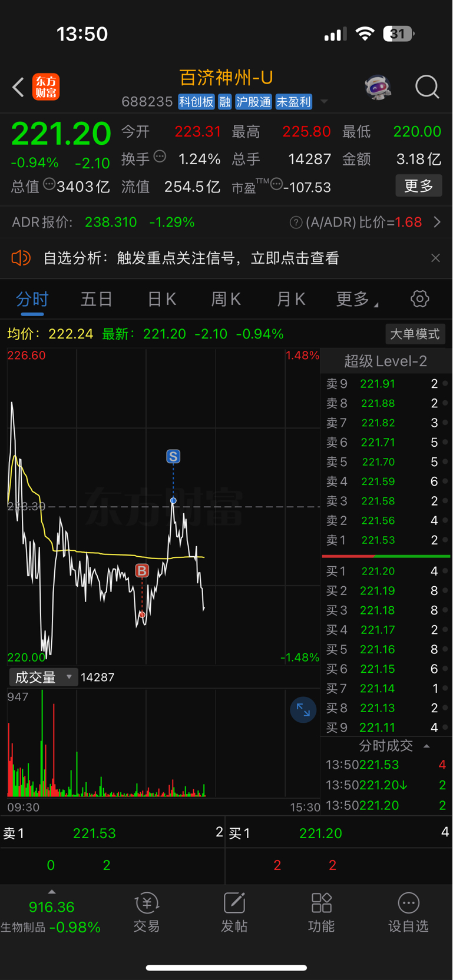Select 卖9 order row at 221.91
Image resolution: width=453 pixels, height=980 pixels.
386,384
